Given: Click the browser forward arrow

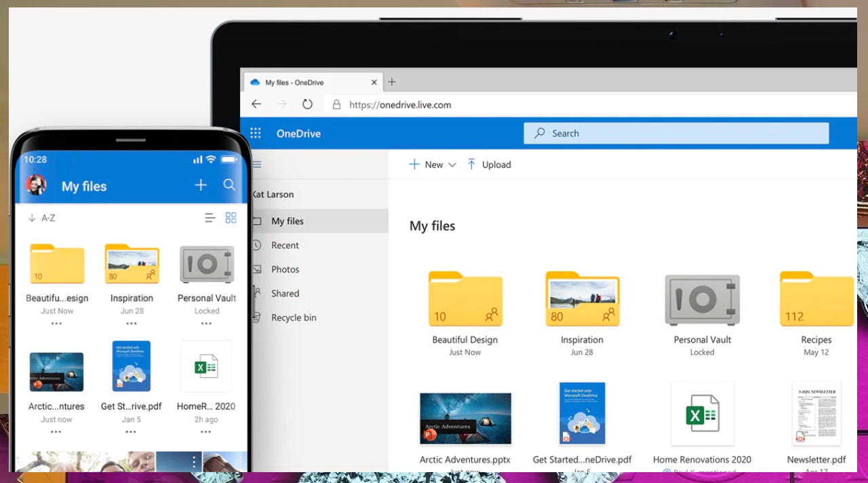Looking at the screenshot, I should click(282, 104).
